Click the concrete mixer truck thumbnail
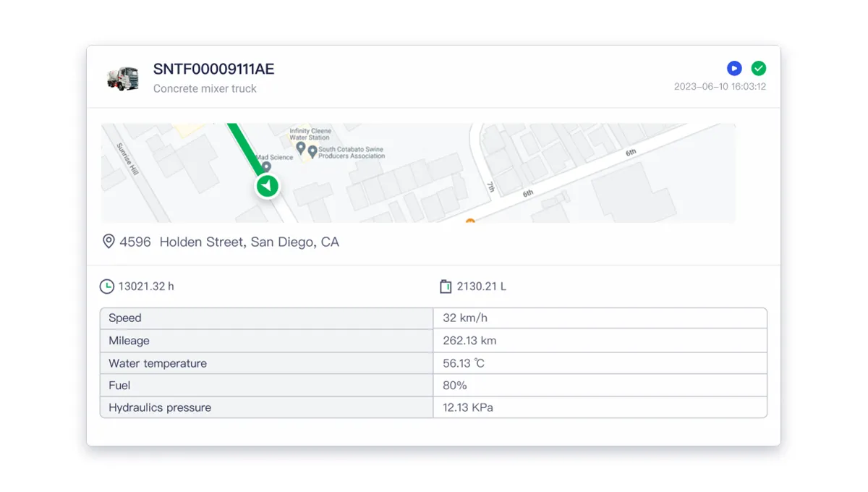Viewport: 868px width, 492px height. [x=123, y=78]
